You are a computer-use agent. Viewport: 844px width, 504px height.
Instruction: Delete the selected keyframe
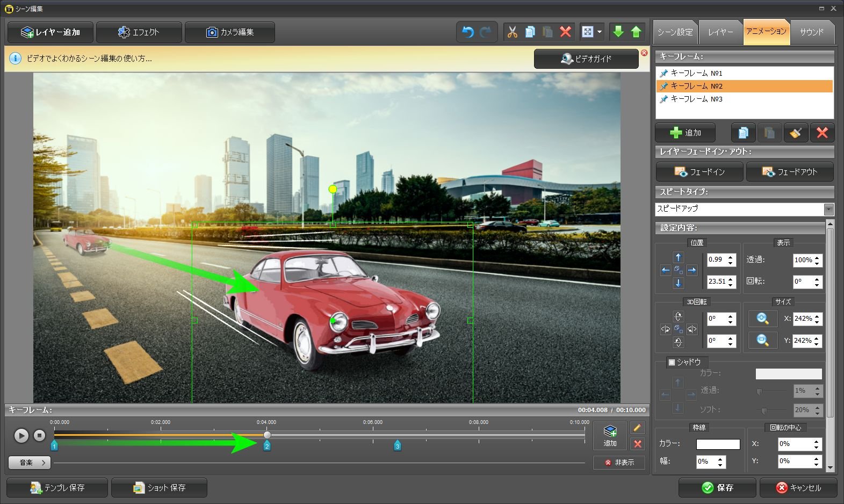(822, 133)
